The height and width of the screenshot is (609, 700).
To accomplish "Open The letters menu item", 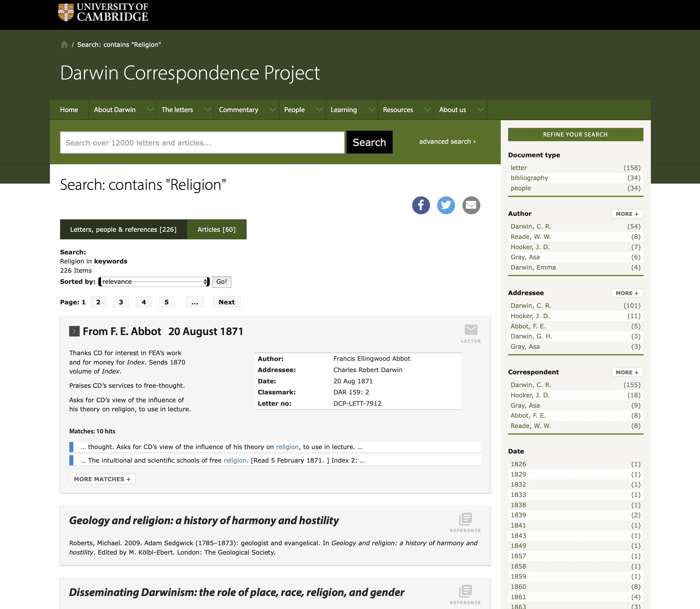I will (177, 110).
